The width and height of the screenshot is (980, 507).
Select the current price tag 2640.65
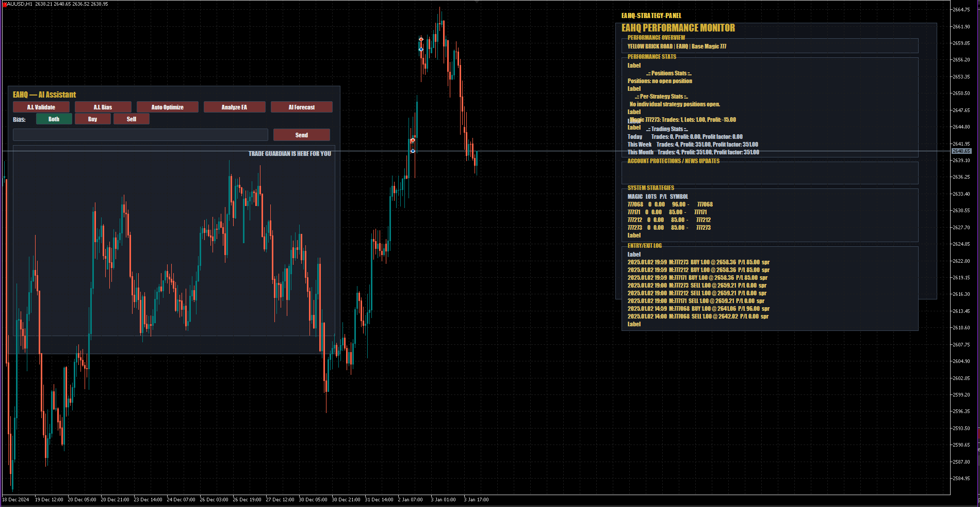click(x=961, y=151)
